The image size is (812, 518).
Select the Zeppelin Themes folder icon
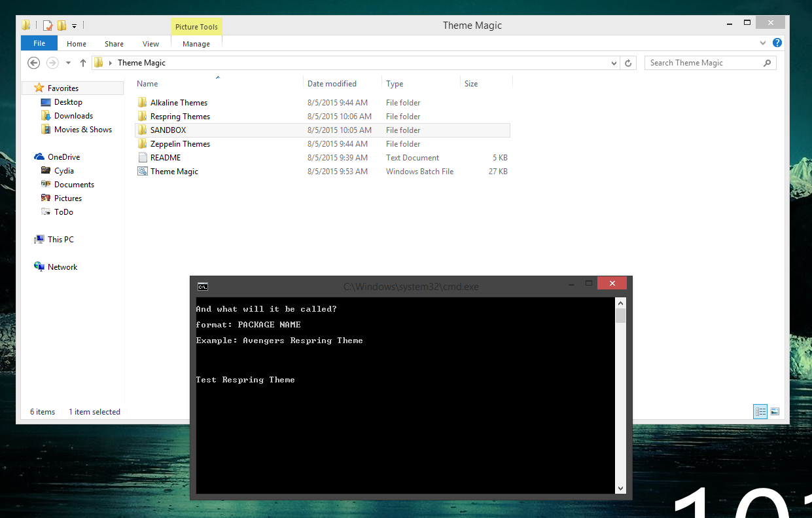tap(143, 144)
